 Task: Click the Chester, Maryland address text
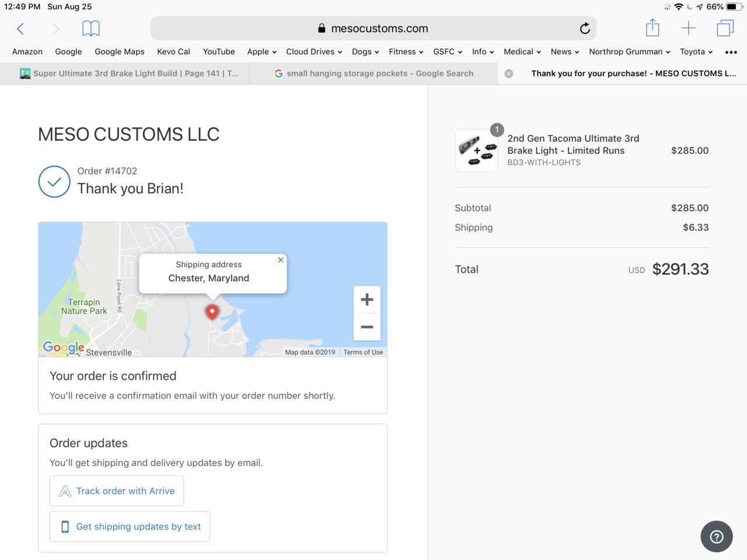coord(209,278)
